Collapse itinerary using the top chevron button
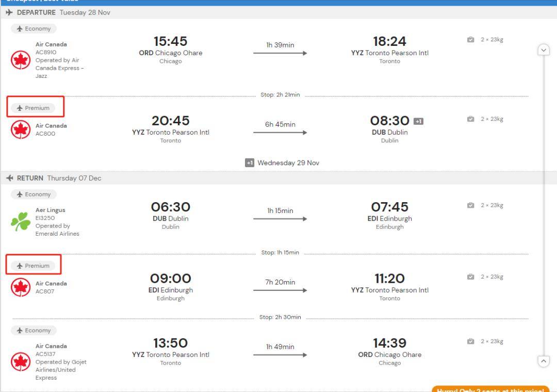 [x=544, y=50]
